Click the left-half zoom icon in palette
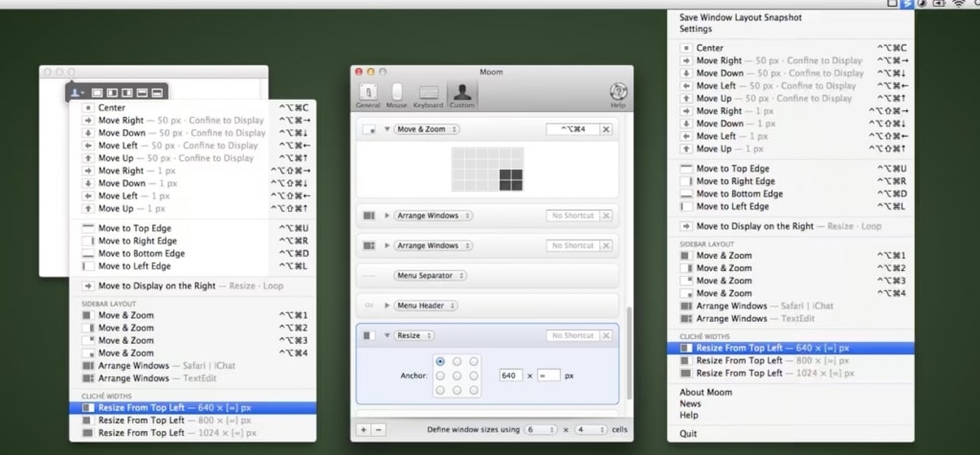 (112, 93)
